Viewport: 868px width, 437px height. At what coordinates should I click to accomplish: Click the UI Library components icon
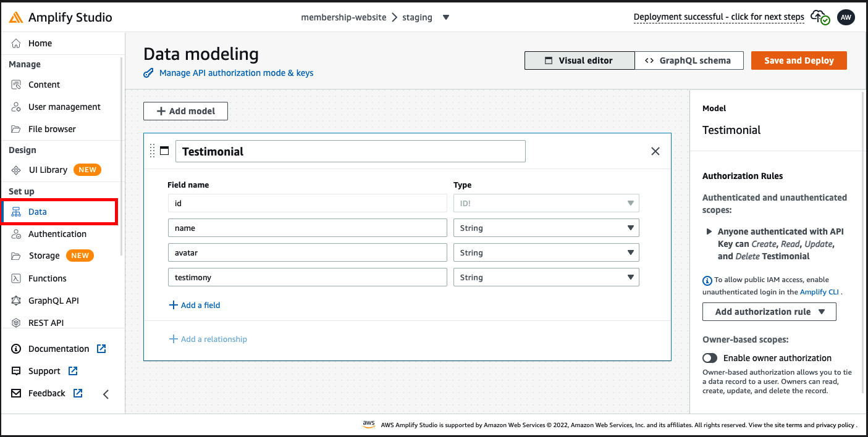coord(17,170)
